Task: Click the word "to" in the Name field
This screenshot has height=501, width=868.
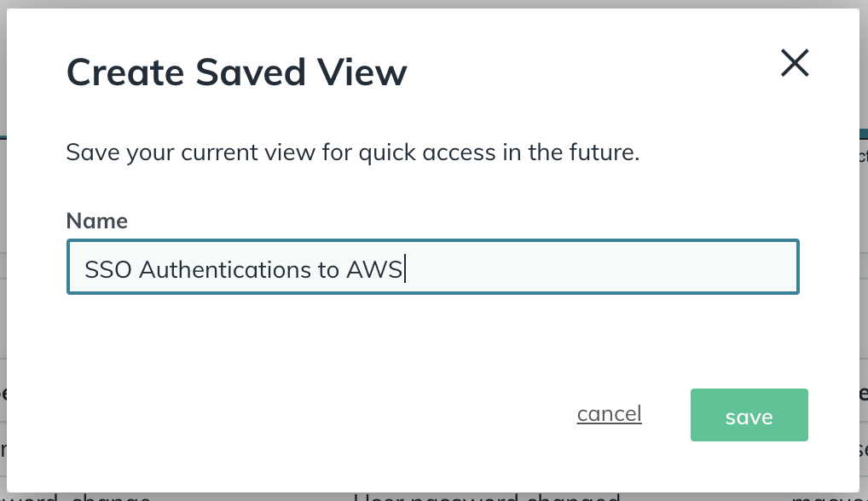Action: pyautogui.click(x=326, y=269)
